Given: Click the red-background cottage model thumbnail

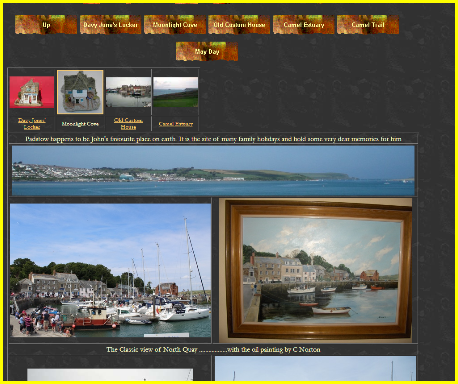Looking at the screenshot, I should click(x=32, y=92).
